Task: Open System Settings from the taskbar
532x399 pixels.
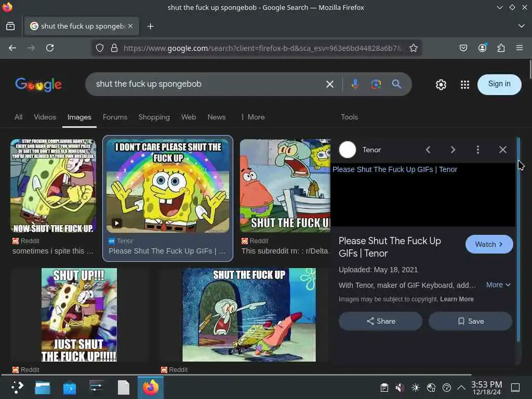Action: pyautogui.click(x=97, y=388)
